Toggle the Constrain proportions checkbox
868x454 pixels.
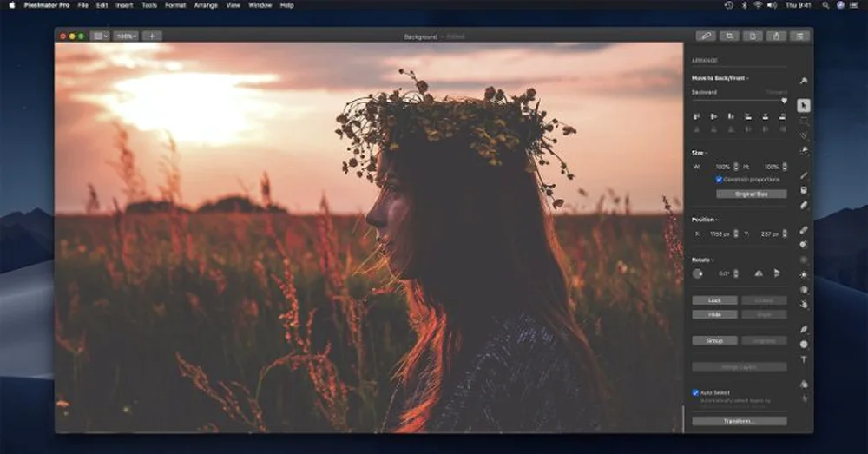click(719, 179)
